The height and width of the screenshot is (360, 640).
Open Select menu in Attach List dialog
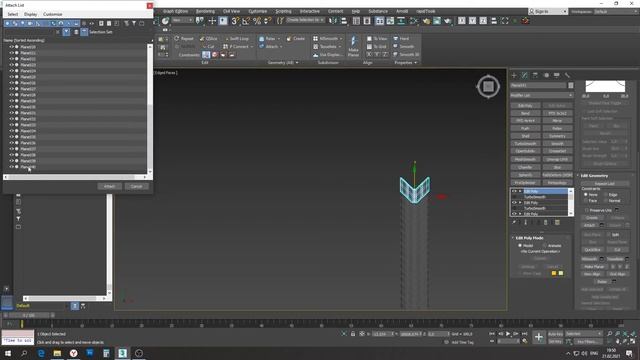pyautogui.click(x=13, y=14)
